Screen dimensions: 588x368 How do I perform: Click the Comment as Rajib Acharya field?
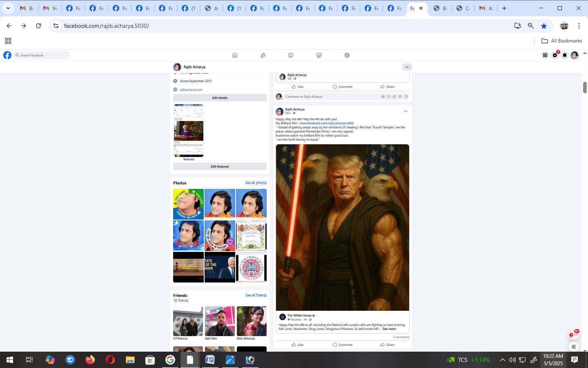[346, 96]
